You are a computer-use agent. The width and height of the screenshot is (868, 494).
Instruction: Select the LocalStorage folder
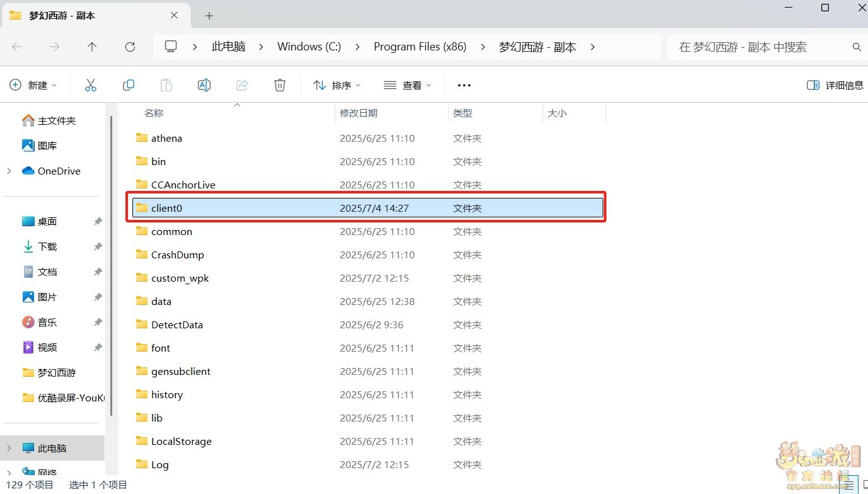[x=369, y=441]
